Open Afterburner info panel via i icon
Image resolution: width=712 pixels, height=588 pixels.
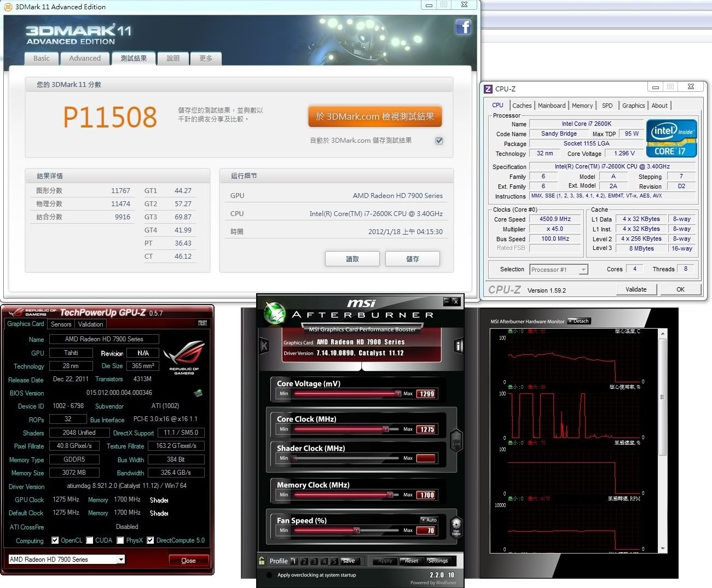(x=459, y=345)
